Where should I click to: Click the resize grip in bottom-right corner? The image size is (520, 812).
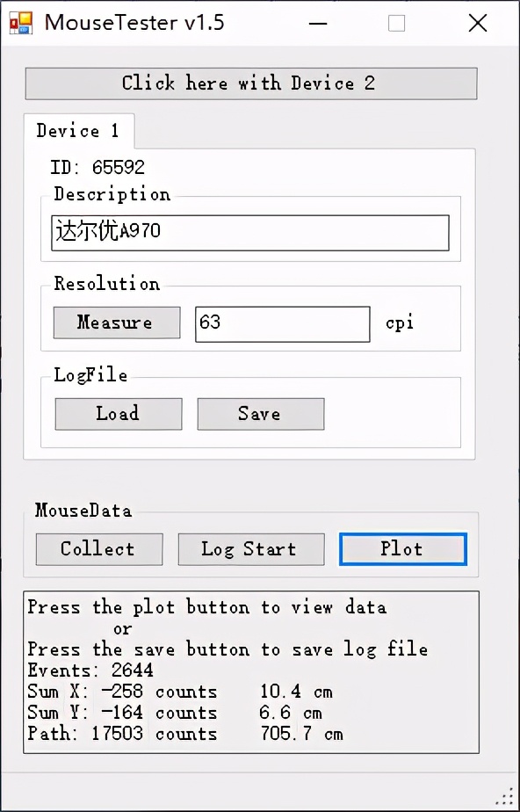click(504, 796)
